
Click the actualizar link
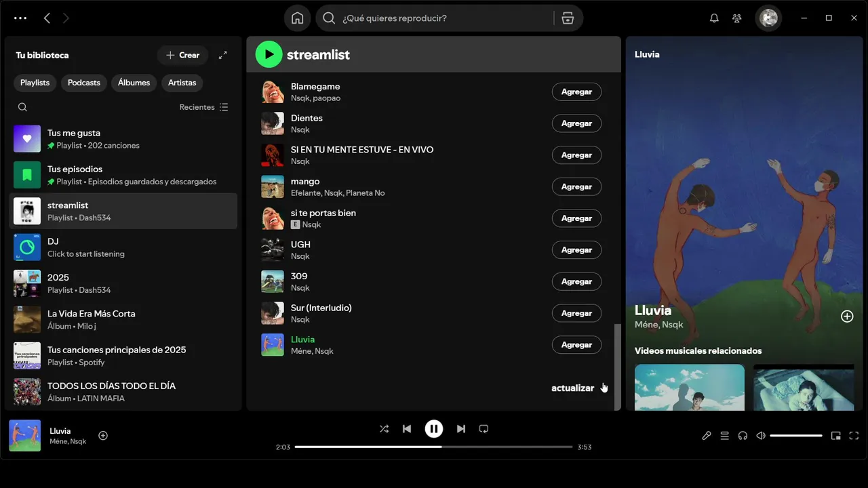(572, 388)
